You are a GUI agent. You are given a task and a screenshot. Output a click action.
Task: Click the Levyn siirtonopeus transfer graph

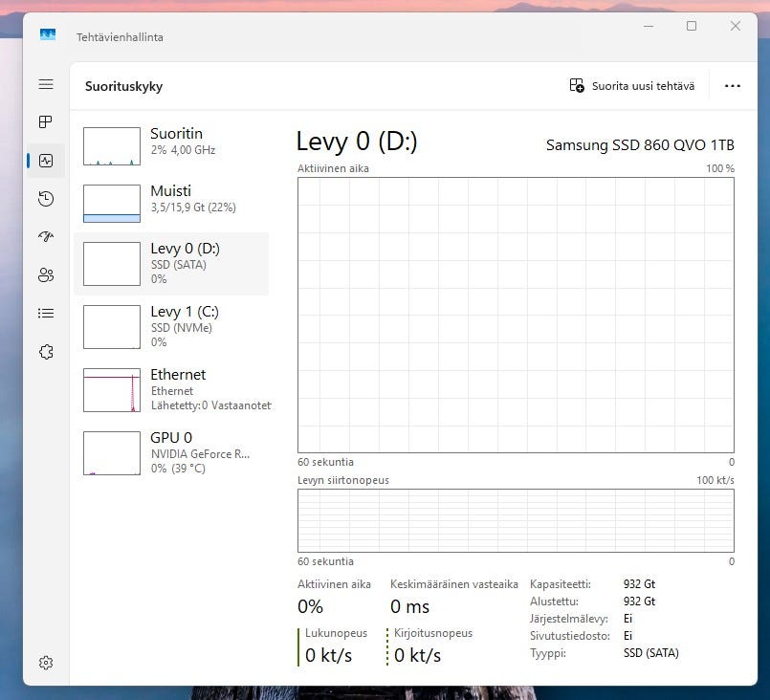(x=516, y=521)
